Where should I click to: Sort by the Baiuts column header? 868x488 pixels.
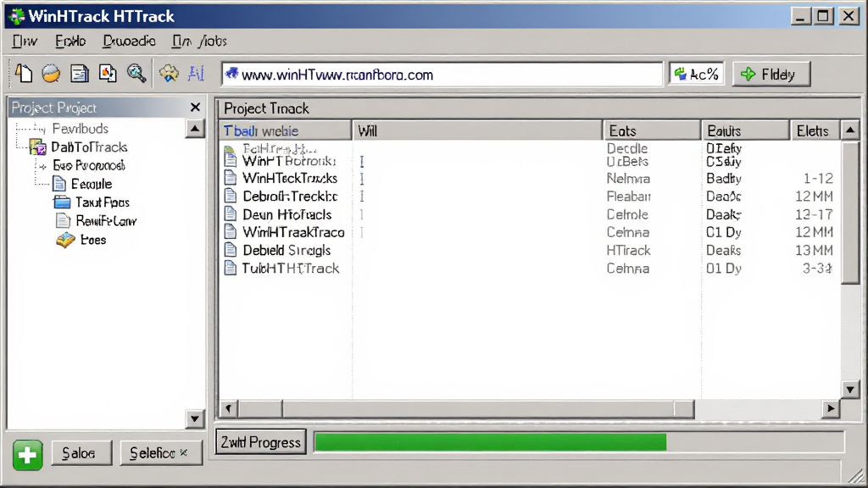tap(746, 130)
